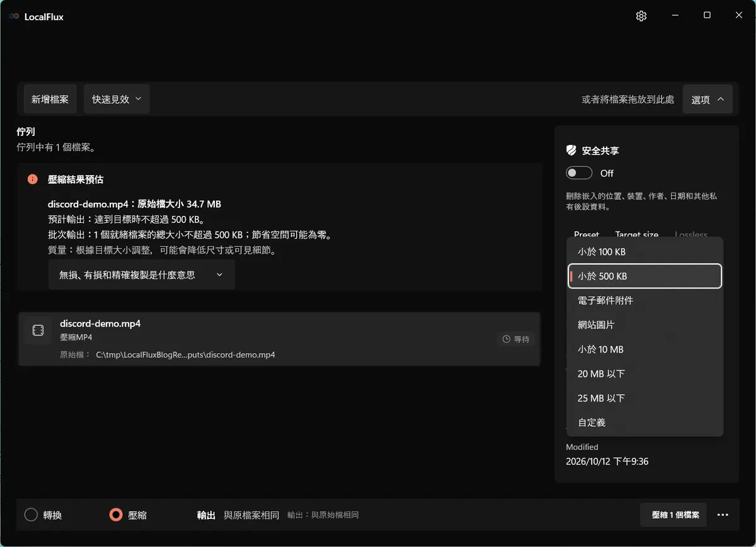Close the LocalFlux window

(x=739, y=16)
